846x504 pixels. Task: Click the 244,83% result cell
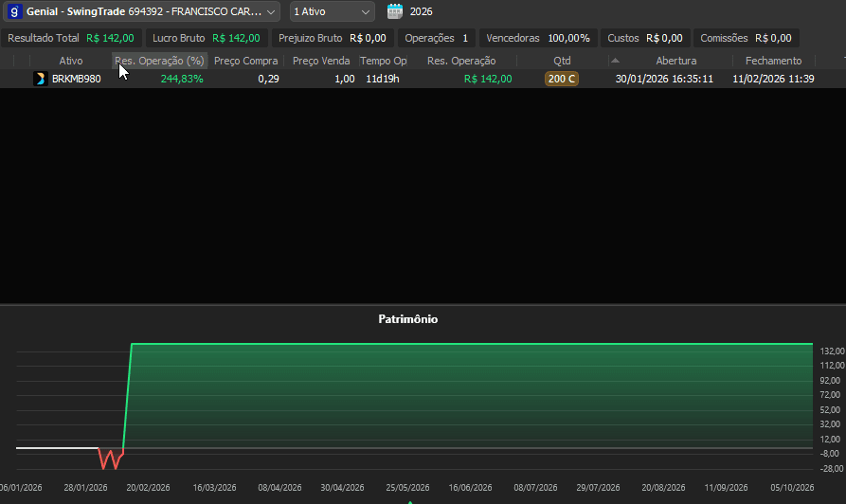point(182,79)
